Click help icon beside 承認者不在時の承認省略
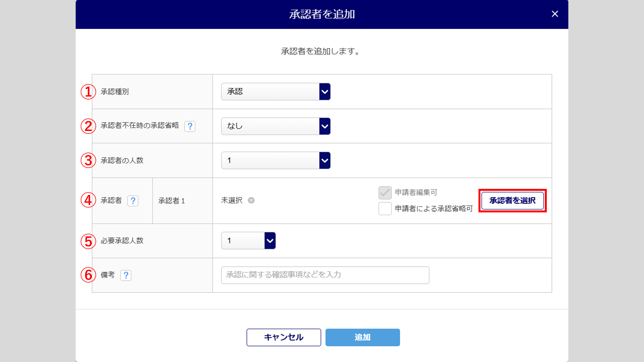This screenshot has width=644, height=362. point(190,126)
